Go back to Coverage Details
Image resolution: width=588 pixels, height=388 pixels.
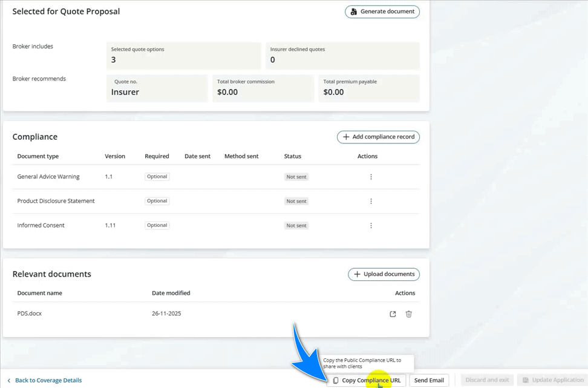(45, 380)
